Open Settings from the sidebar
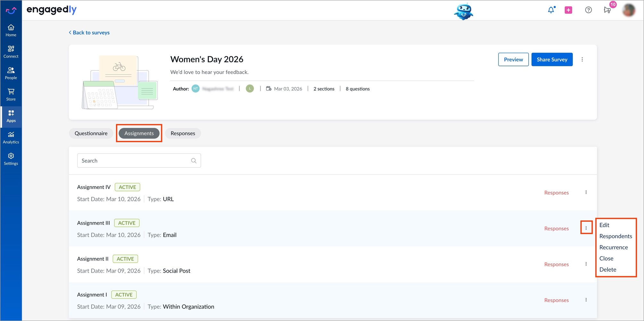Viewport: 644px width, 321px height. coord(11,159)
